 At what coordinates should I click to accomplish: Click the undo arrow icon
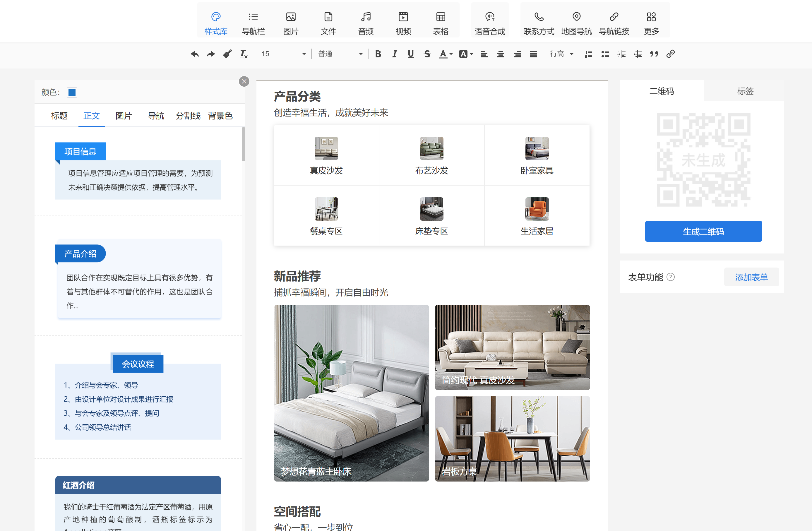[195, 54]
